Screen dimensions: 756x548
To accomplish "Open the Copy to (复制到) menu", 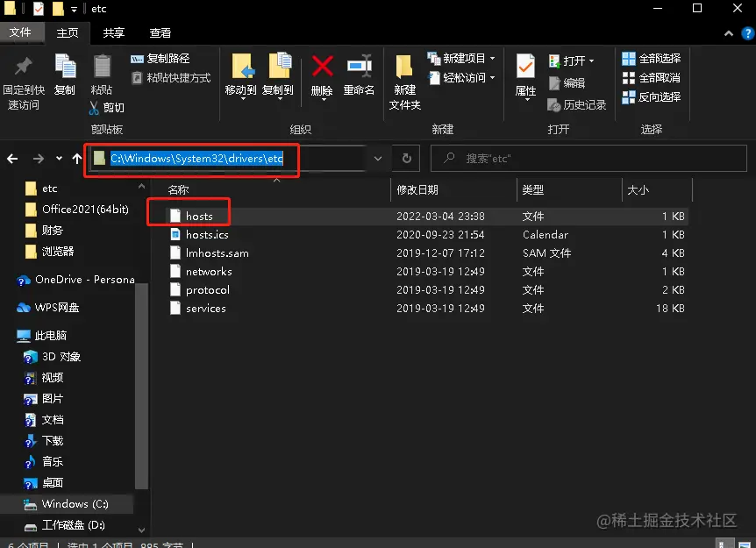I will point(278,76).
